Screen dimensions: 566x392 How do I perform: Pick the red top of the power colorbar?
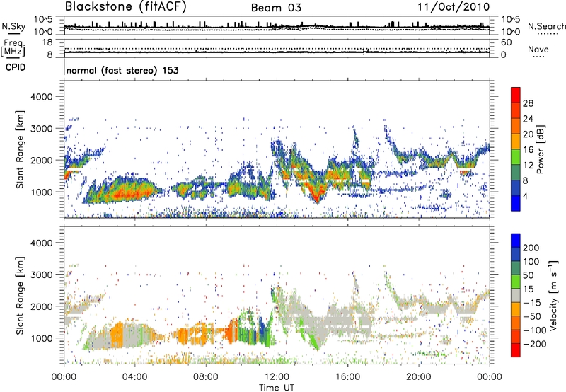(516, 95)
